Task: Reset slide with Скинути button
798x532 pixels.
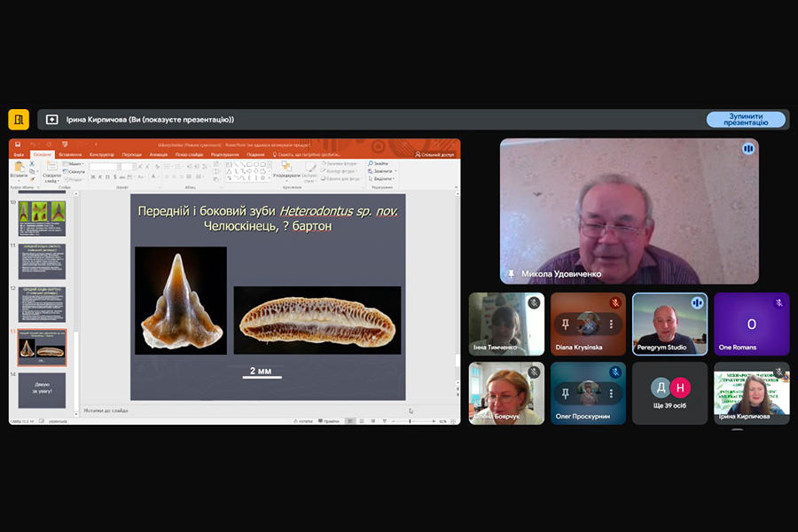Action: click(74, 171)
